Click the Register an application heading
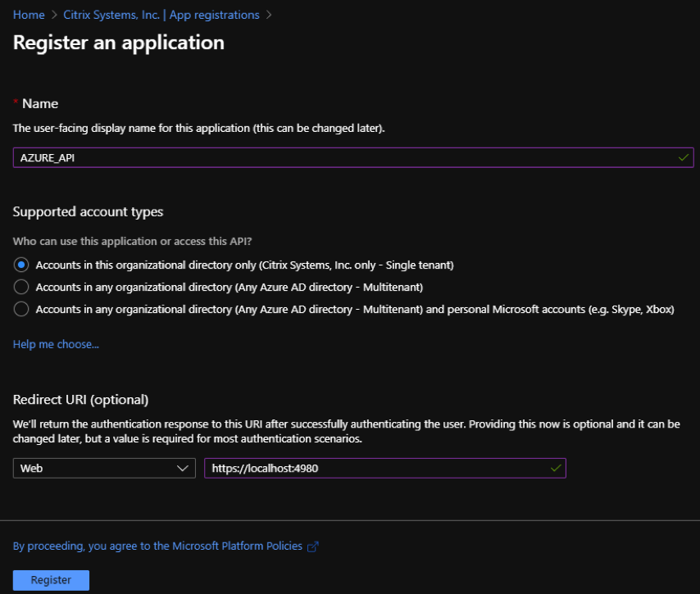Image resolution: width=700 pixels, height=594 pixels. [119, 43]
